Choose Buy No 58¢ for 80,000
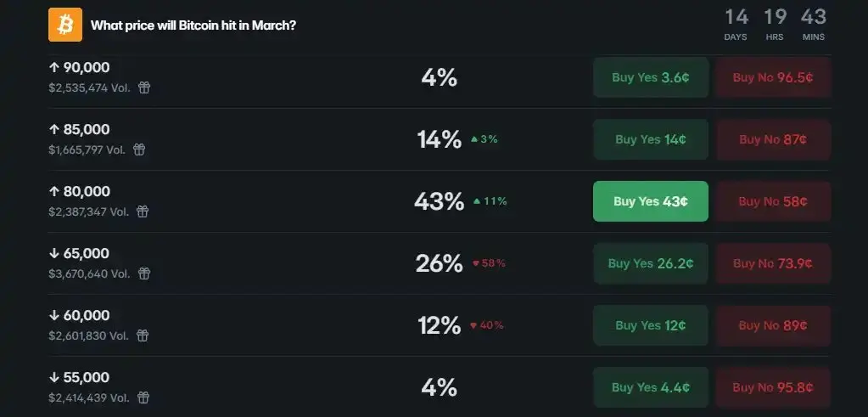The height and width of the screenshot is (417, 868). (x=773, y=201)
